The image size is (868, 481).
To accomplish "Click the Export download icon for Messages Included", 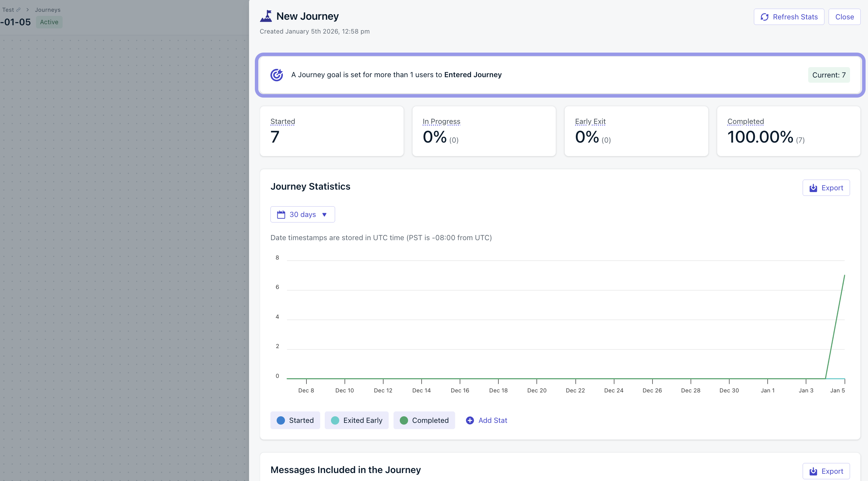I will (x=813, y=471).
